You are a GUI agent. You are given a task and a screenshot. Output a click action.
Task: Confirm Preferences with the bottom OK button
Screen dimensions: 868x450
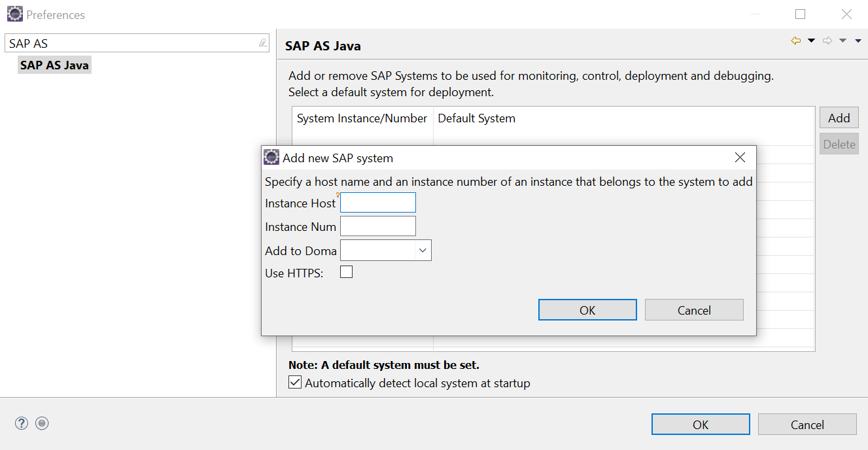coord(701,424)
